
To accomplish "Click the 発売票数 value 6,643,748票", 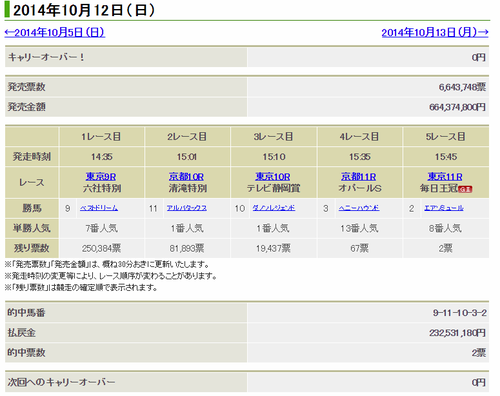I will pyautogui.click(x=462, y=87).
